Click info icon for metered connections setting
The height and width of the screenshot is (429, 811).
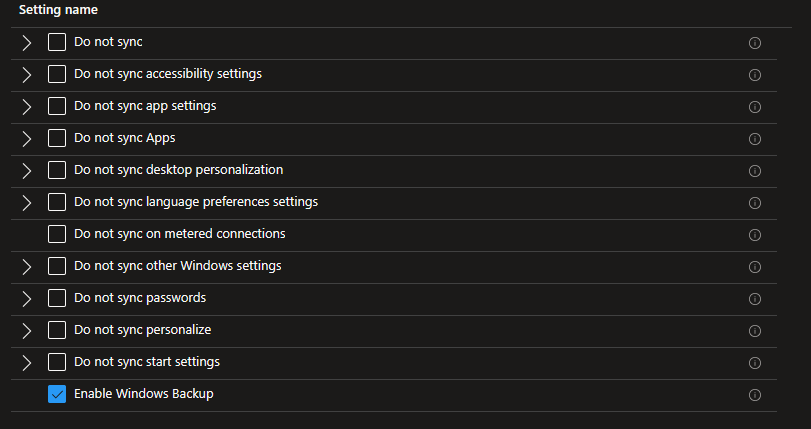pyautogui.click(x=755, y=235)
